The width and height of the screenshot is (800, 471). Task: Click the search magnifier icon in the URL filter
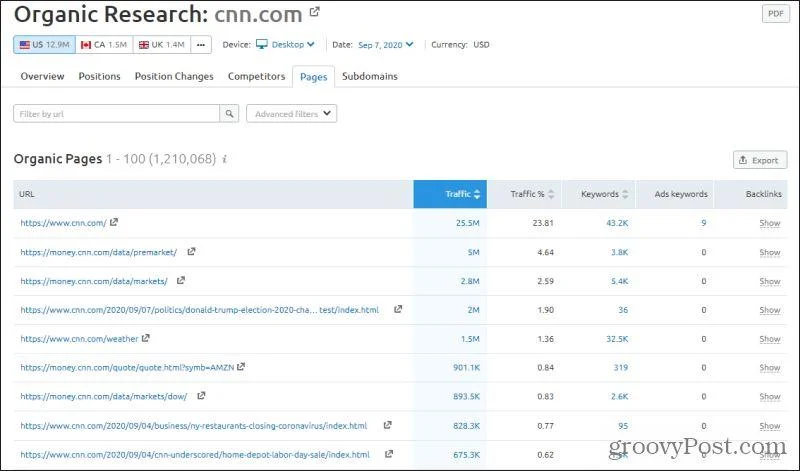(x=229, y=114)
